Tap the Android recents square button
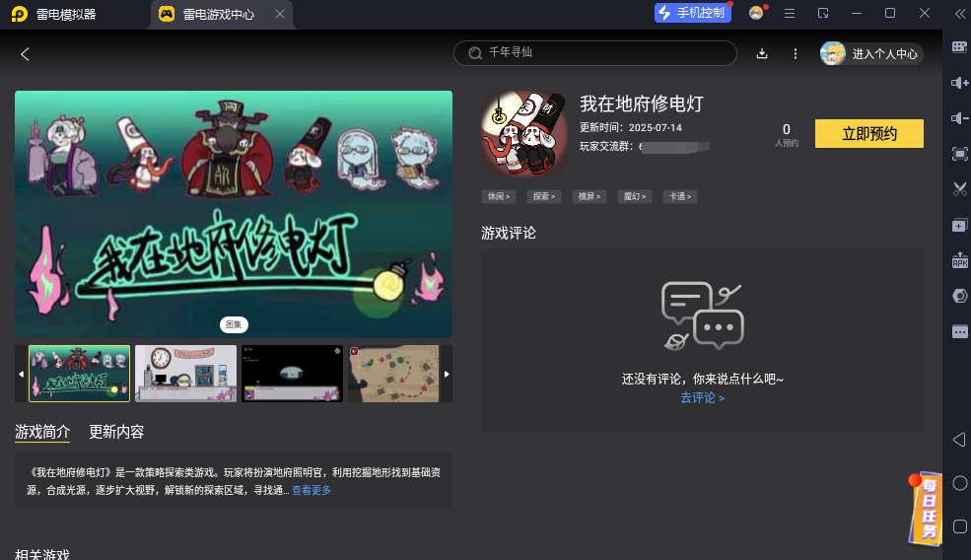Screen dimensions: 971x560 click(959, 526)
